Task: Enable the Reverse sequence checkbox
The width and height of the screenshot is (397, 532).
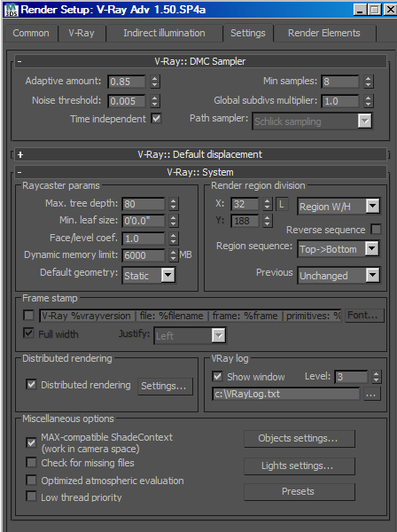Action: [x=376, y=230]
